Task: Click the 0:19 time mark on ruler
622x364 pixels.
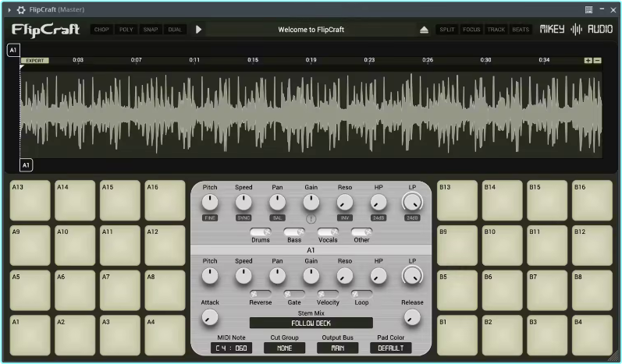Action: [311, 60]
